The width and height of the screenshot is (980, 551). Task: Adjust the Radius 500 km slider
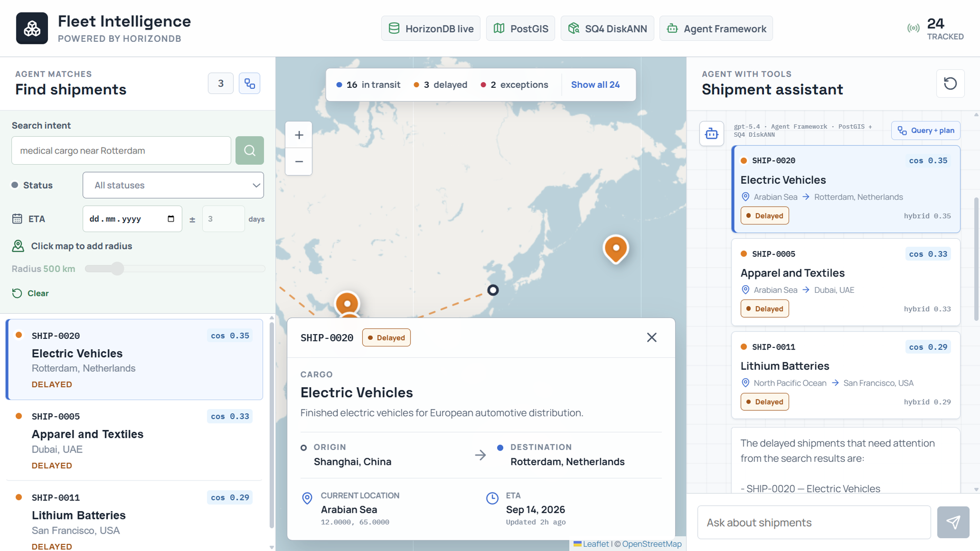[x=175, y=268]
